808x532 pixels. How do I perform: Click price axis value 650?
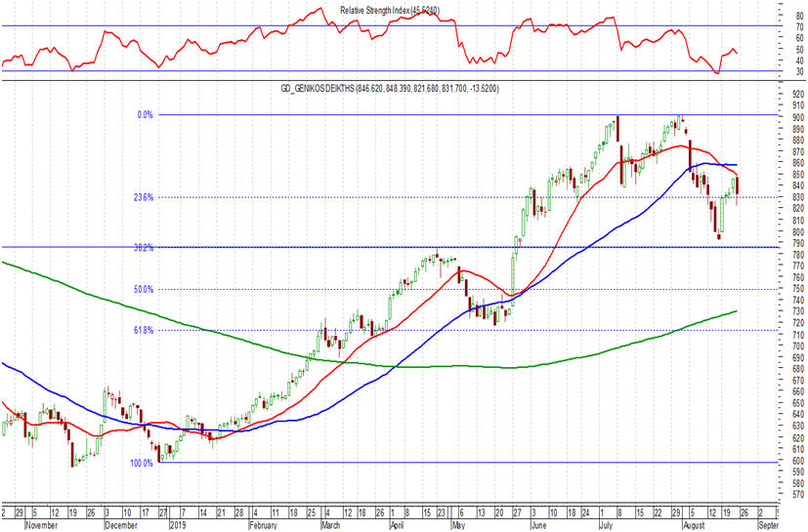[799, 403]
